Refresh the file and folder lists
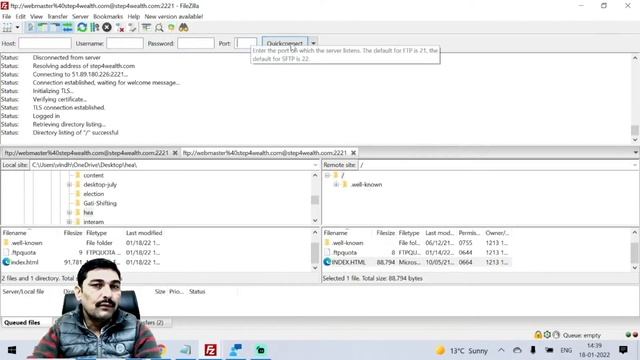 pyautogui.click(x=82, y=27)
